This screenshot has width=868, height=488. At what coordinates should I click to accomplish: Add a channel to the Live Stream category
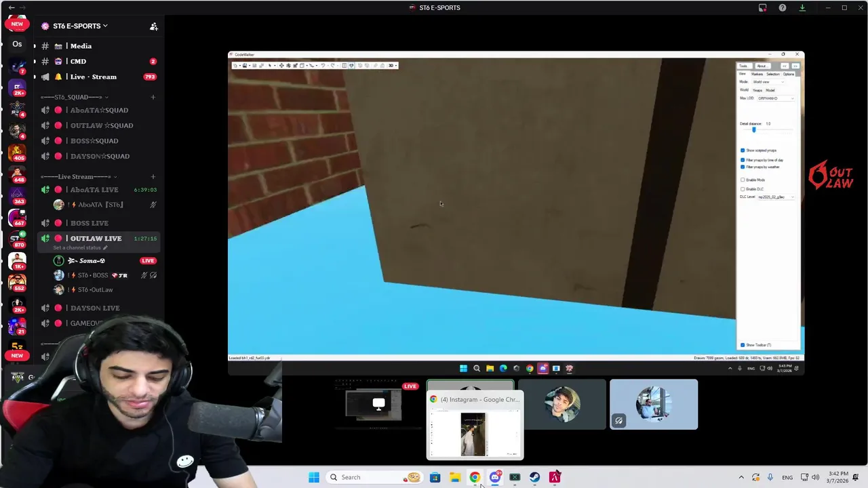153,177
